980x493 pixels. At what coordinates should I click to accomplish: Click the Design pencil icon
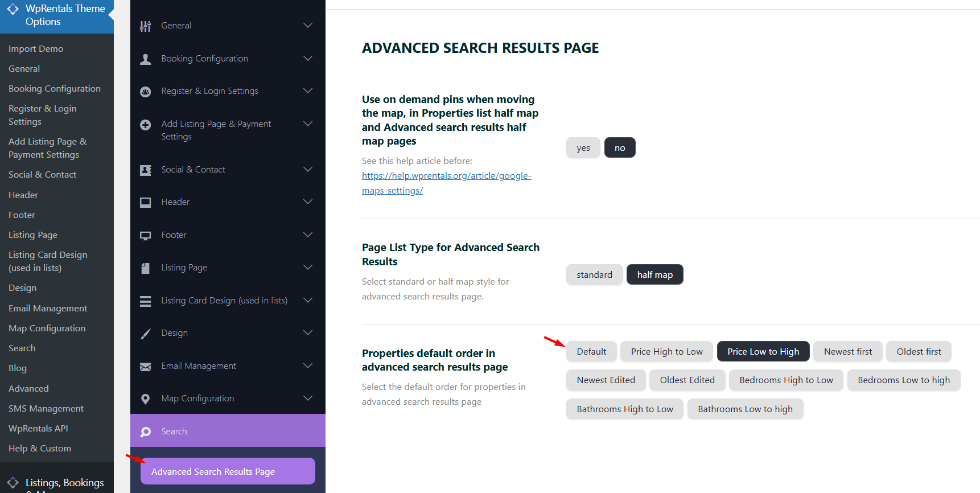click(146, 334)
